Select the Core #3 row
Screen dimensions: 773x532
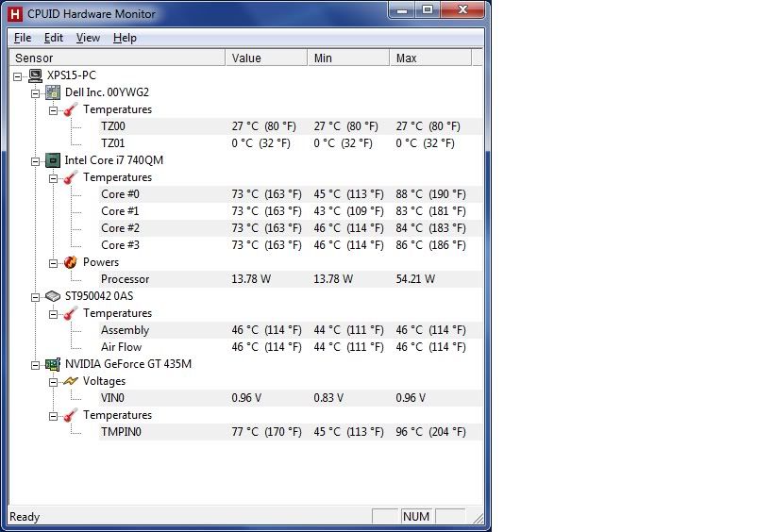click(291, 245)
